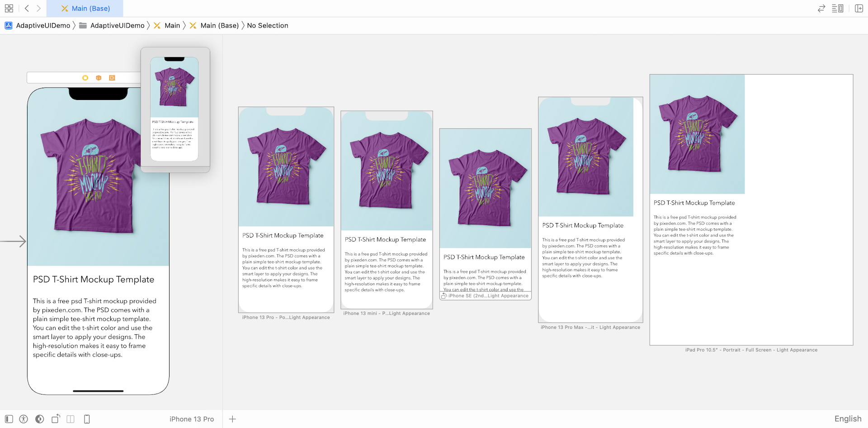
Task: Expand the AdaptiveUIDemo project breadcrumb
Action: coord(42,26)
